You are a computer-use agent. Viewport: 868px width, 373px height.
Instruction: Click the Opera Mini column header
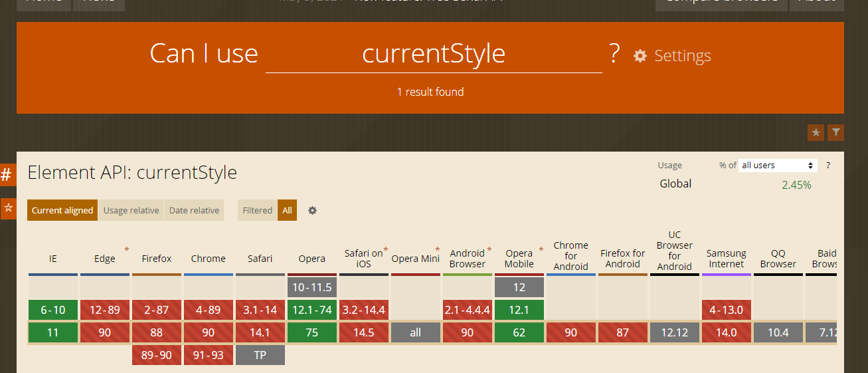(x=416, y=259)
